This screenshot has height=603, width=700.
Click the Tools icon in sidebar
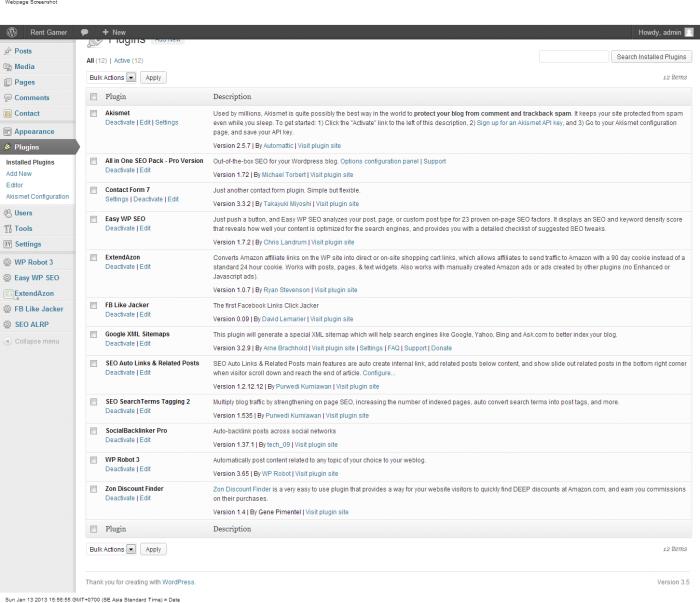[8, 229]
